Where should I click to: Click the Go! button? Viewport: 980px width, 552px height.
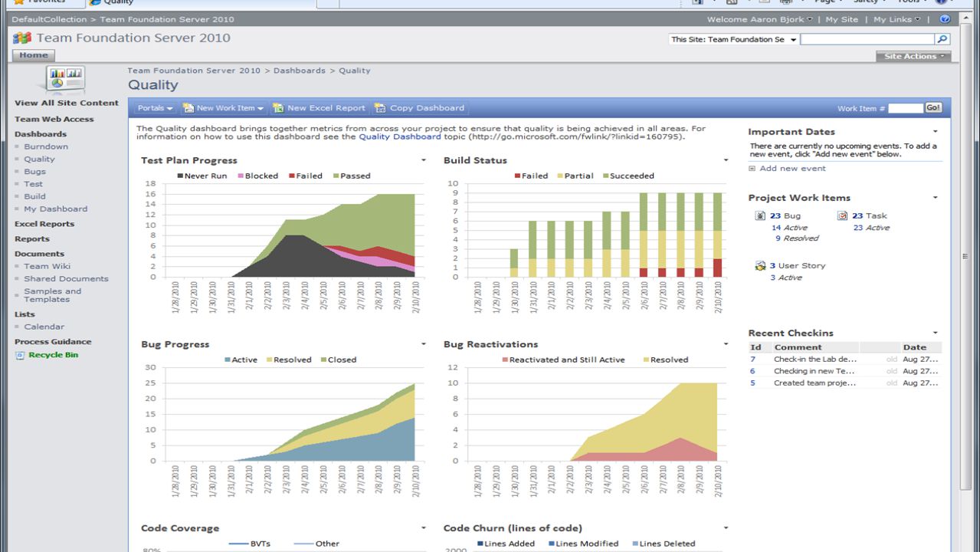[933, 108]
